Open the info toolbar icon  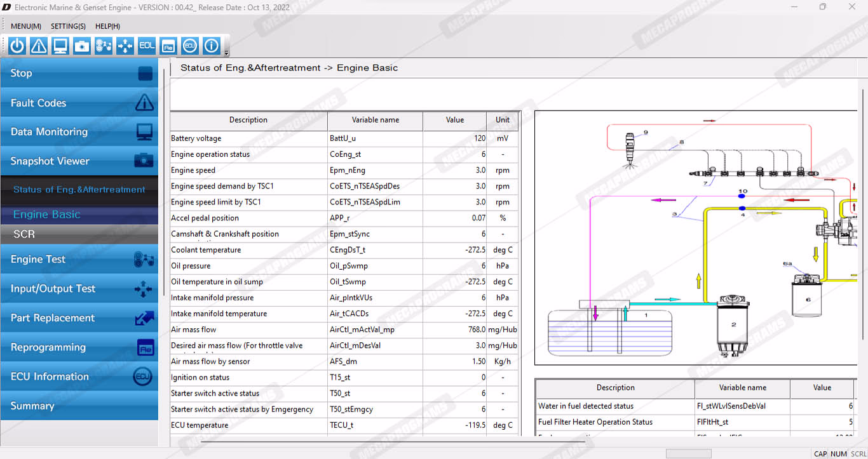pos(212,46)
